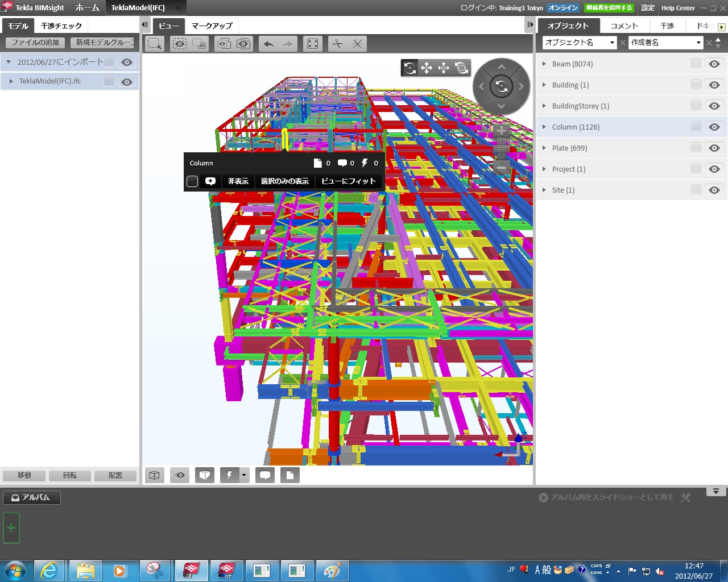Click the zoom-to-fit icon in the toolbar
Viewport: 728px width, 582px height.
pos(312,43)
